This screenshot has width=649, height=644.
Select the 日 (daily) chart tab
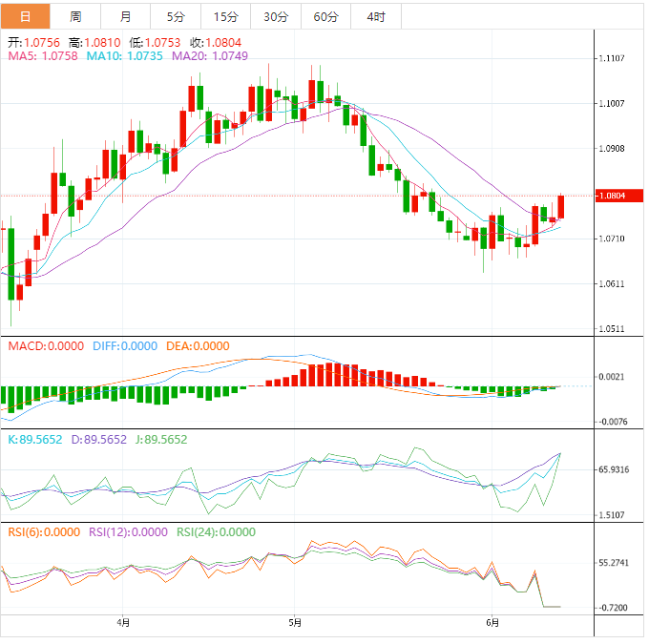pos(25,16)
